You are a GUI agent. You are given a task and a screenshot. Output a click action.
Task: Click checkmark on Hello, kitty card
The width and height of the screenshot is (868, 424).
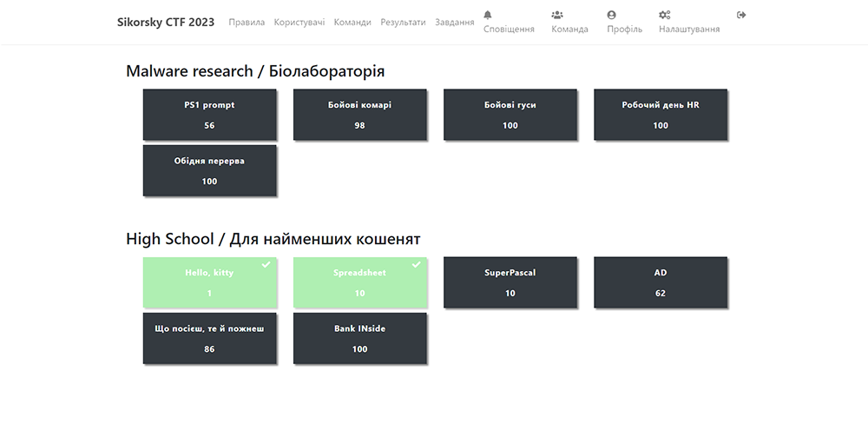tap(266, 264)
